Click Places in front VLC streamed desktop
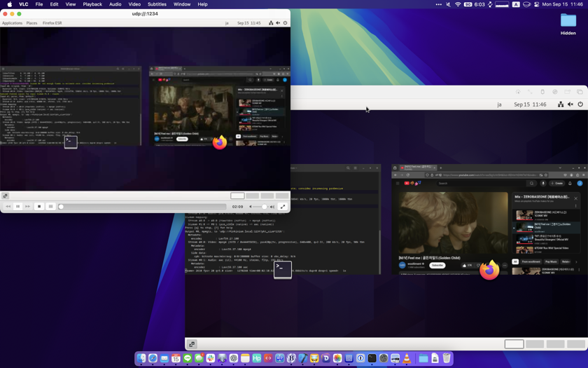Viewport: 588px width, 368px height. (31, 23)
